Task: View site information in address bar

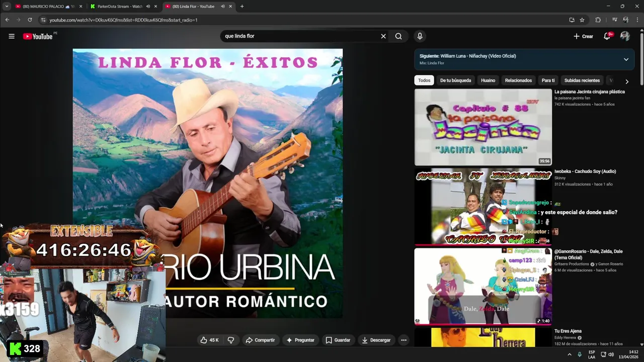Action: (x=43, y=20)
